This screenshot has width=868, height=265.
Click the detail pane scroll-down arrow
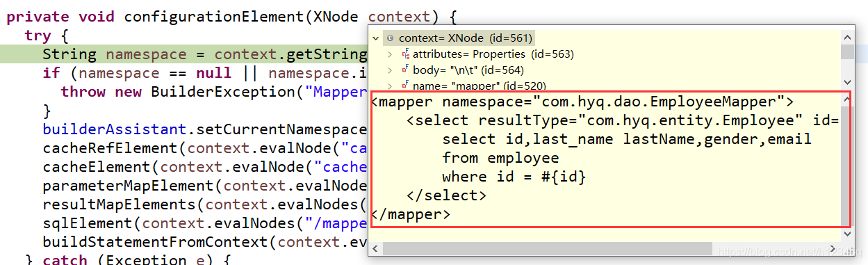point(847,234)
